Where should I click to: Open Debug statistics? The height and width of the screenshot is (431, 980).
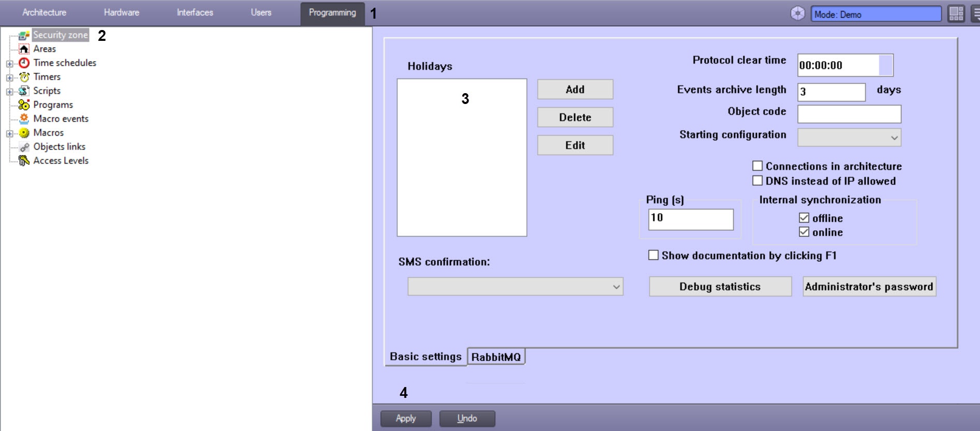pos(720,287)
